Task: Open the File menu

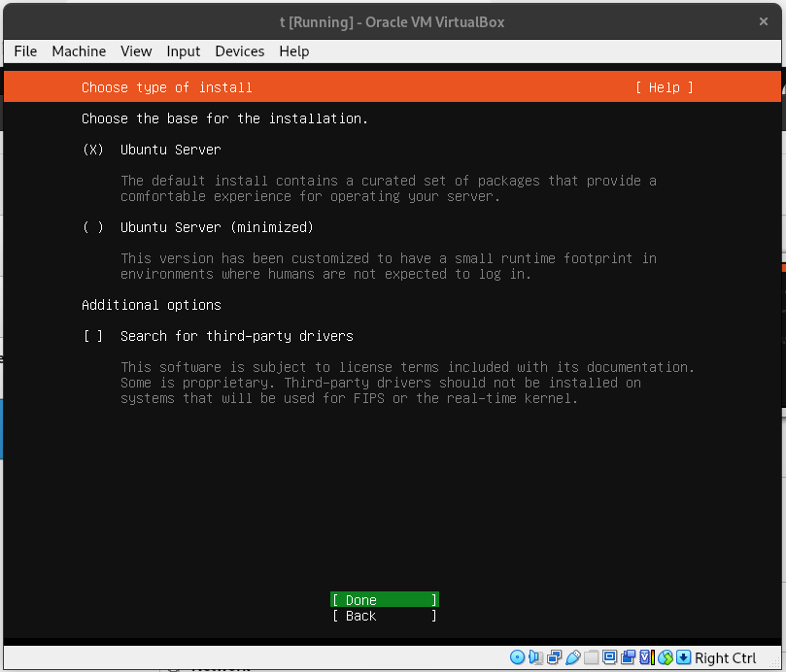Action: coord(24,51)
